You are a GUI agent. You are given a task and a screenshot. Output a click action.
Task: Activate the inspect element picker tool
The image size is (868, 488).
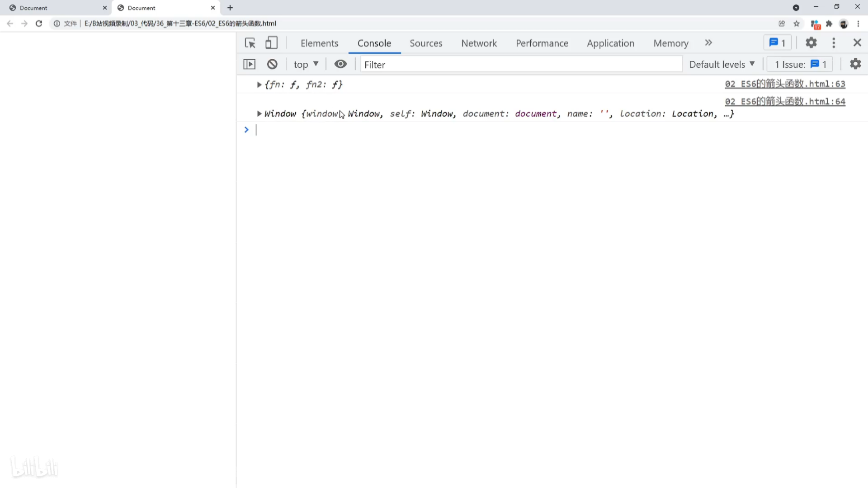click(250, 43)
